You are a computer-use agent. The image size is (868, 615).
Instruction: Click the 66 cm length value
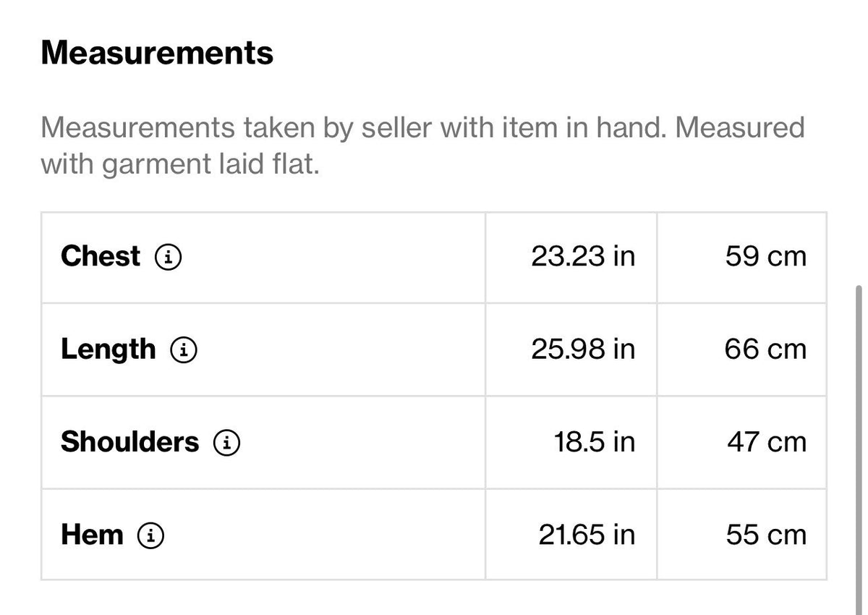click(765, 349)
